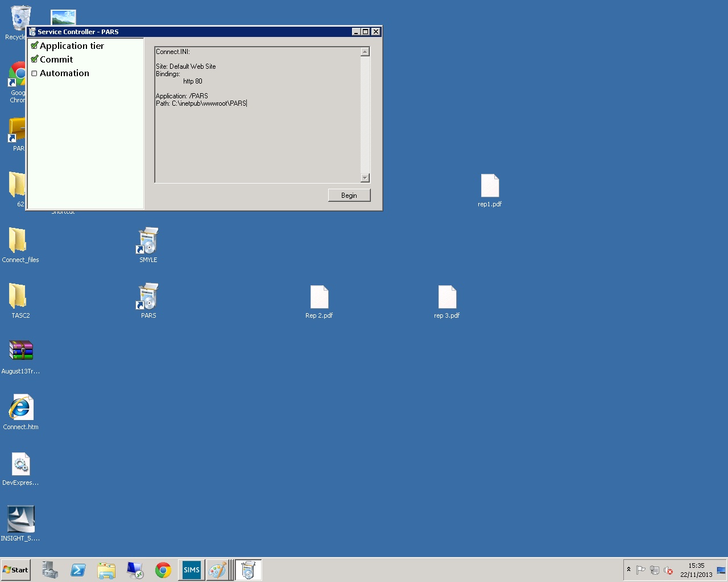The width and height of the screenshot is (728, 582).
Task: Click the scrollbar down arrow in log box
Action: click(365, 178)
